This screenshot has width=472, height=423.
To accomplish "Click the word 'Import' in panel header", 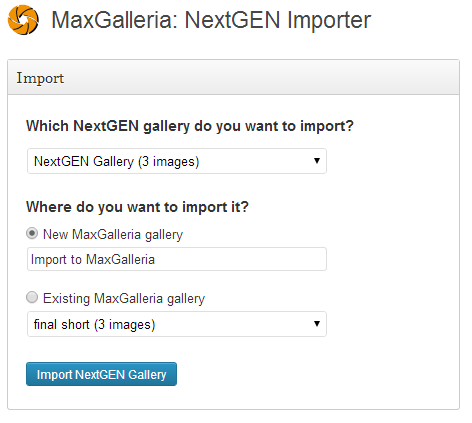I will 40,79.
